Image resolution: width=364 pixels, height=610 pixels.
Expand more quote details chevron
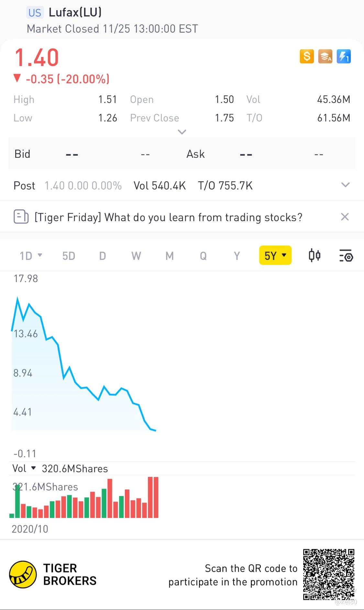(182, 132)
